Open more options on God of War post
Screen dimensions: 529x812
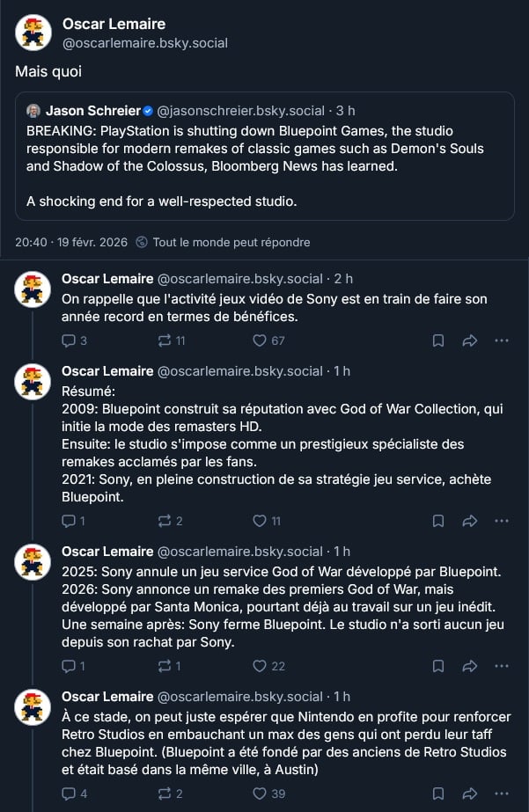[x=502, y=666]
